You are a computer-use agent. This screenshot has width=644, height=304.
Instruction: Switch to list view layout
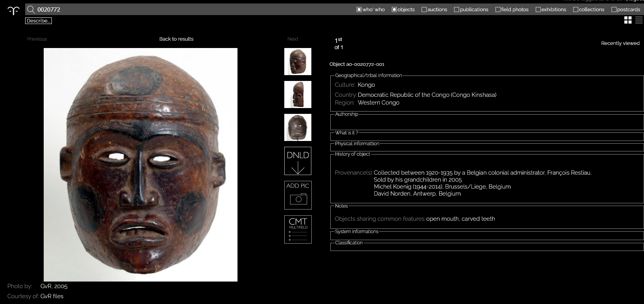click(x=639, y=21)
